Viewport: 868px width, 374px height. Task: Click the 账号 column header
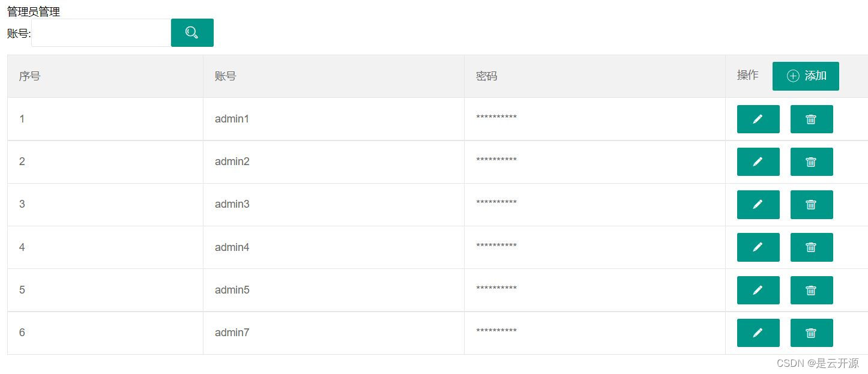pos(226,76)
